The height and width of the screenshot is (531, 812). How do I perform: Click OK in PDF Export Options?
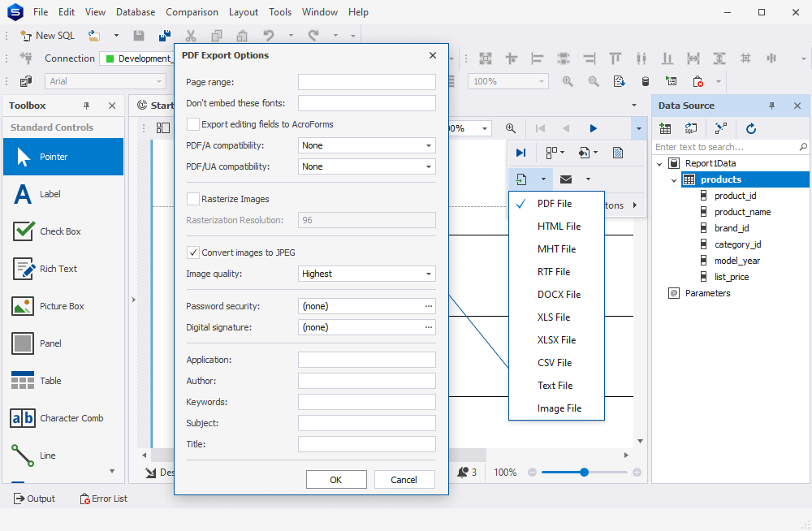336,480
